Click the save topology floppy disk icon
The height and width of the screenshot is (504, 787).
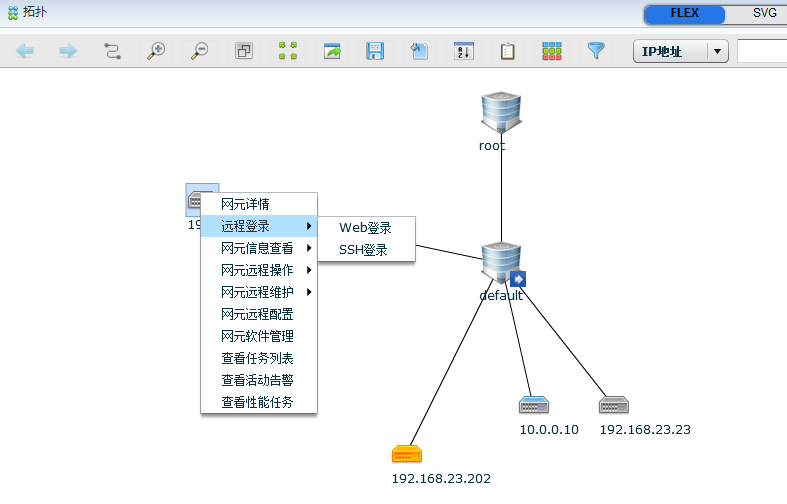point(376,51)
